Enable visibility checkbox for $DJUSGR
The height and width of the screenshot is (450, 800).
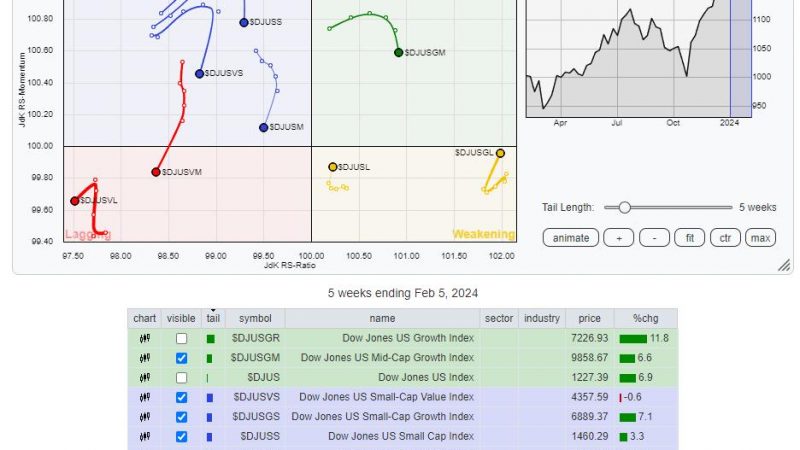point(181,338)
